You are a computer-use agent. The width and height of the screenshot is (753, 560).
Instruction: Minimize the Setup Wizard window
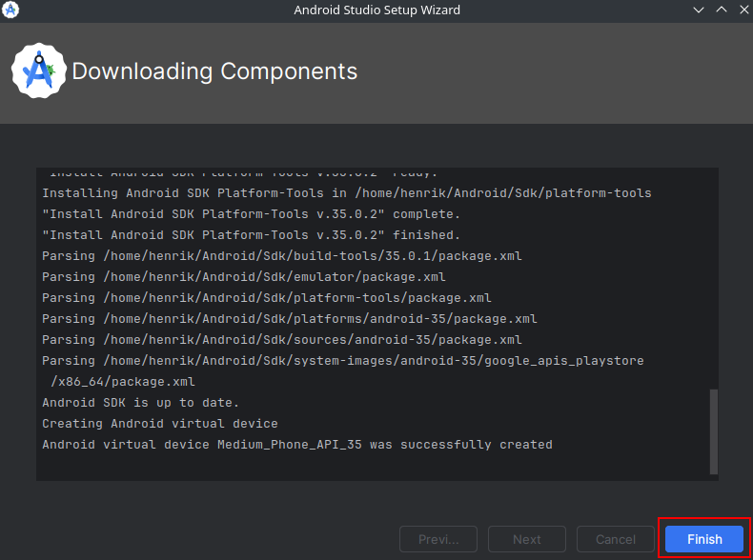click(699, 10)
